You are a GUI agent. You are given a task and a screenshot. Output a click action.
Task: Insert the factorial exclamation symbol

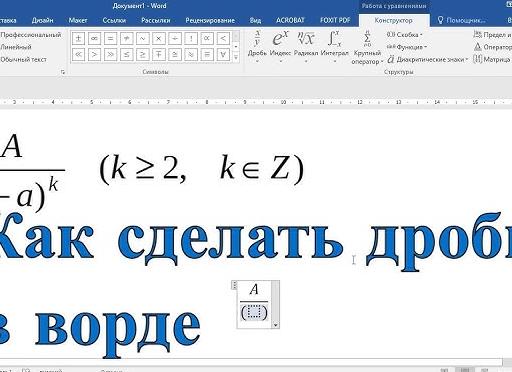coord(191,38)
